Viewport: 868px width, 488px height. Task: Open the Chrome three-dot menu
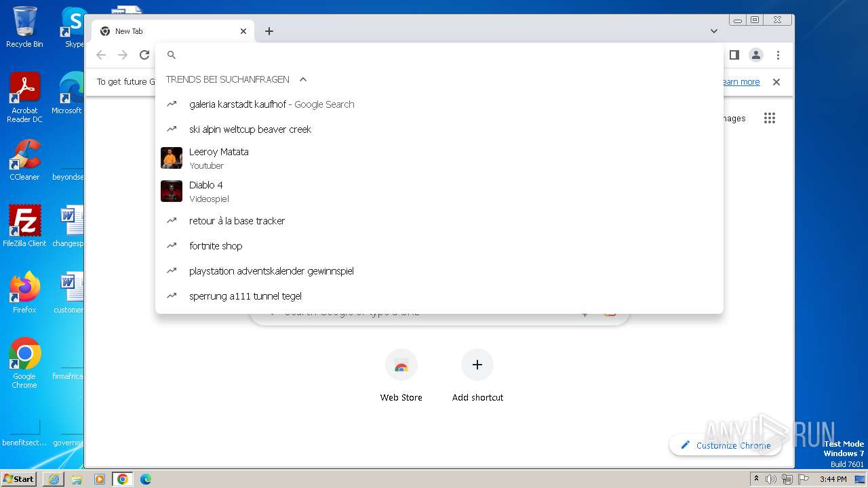click(x=778, y=55)
